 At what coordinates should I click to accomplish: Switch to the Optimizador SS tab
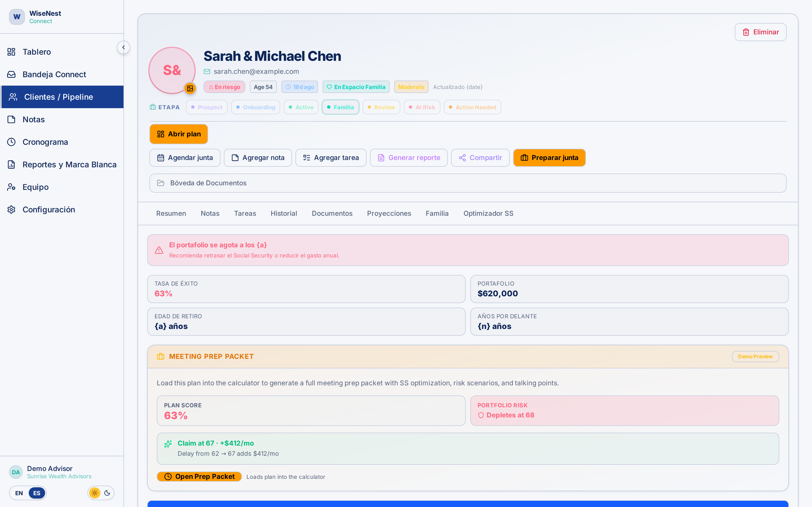(x=488, y=213)
